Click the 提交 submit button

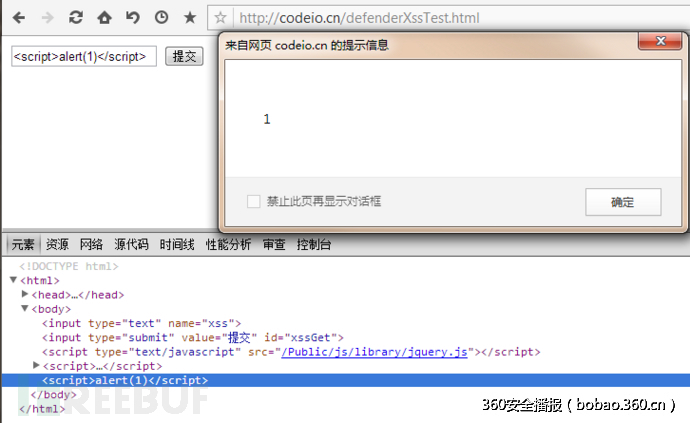point(184,56)
